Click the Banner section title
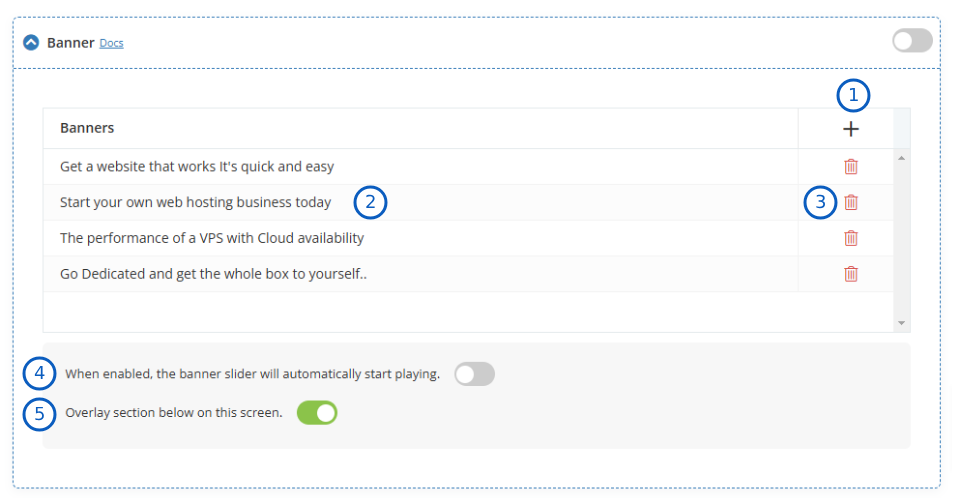This screenshot has height=500, width=953. [x=70, y=43]
